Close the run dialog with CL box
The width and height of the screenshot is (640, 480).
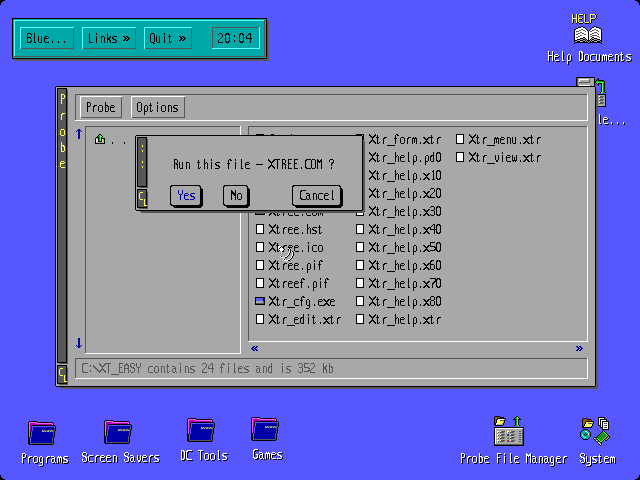pos(142,199)
